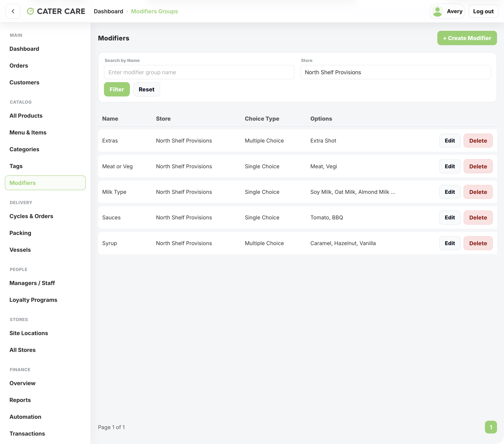Open the Store dropdown showing North Shelf Provisions
This screenshot has width=504, height=444.
pyautogui.click(x=395, y=72)
